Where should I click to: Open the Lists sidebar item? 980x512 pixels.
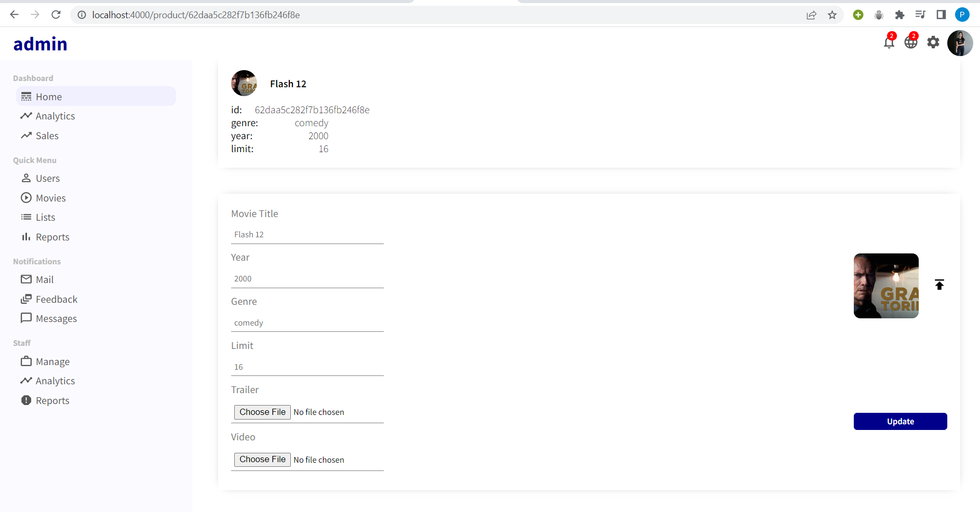(45, 217)
